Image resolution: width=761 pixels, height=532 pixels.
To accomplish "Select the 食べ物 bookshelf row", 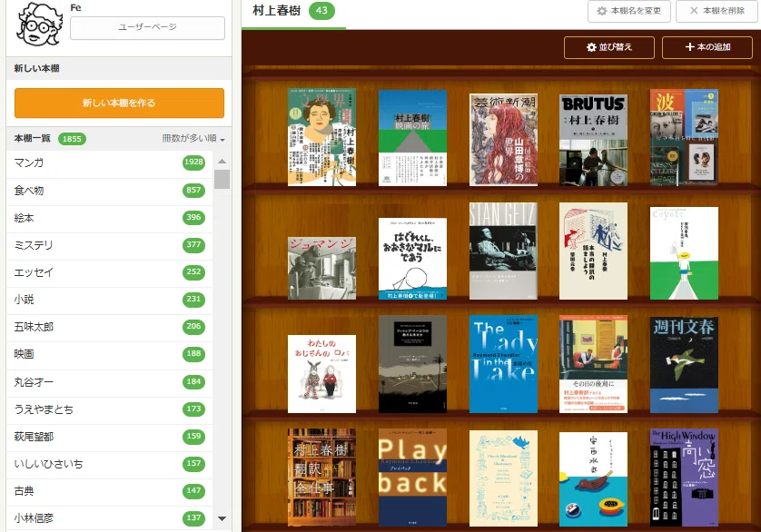I will tap(110, 191).
